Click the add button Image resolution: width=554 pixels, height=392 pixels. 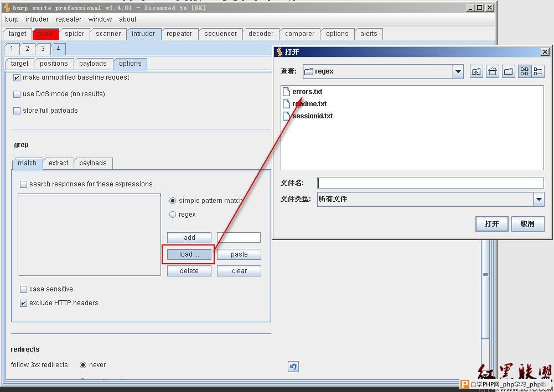189,238
